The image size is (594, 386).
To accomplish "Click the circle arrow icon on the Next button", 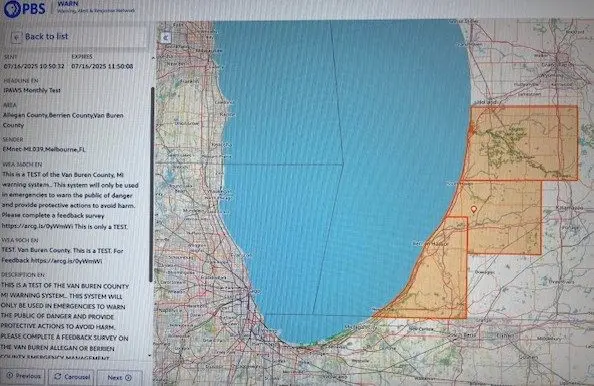I will point(128,378).
